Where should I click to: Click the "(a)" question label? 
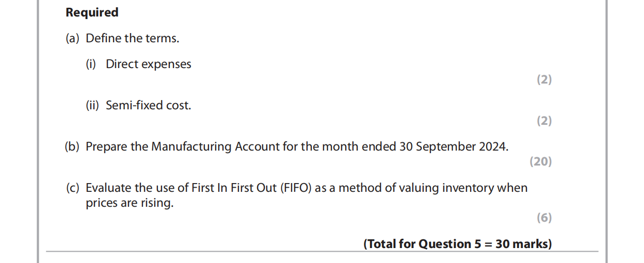tap(72, 38)
